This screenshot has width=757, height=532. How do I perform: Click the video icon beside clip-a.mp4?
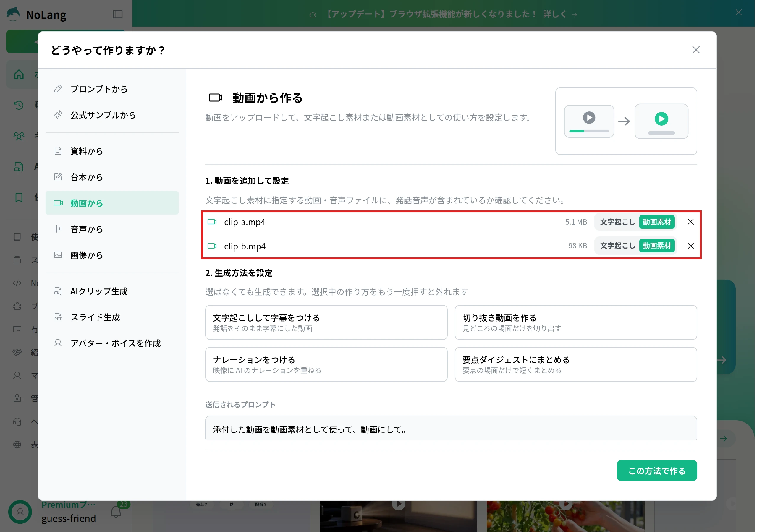(212, 222)
